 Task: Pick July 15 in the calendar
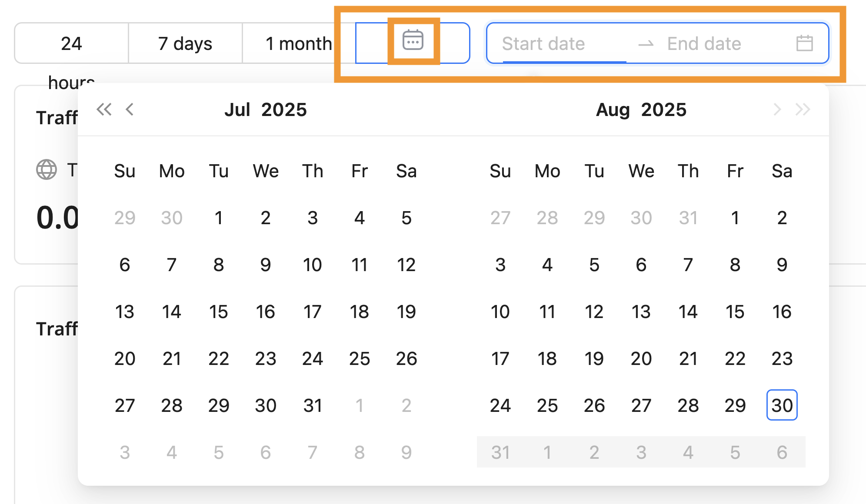(x=219, y=312)
